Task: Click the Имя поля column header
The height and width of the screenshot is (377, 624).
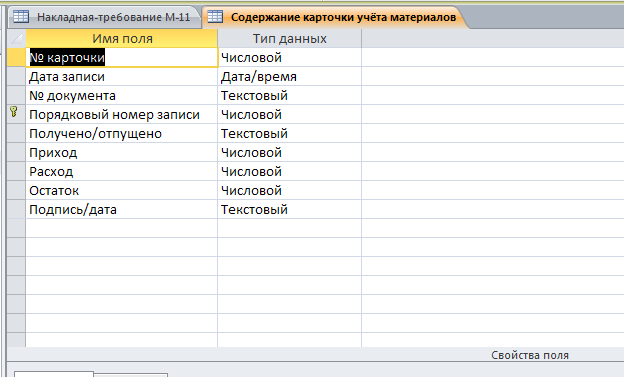Action: 122,39
